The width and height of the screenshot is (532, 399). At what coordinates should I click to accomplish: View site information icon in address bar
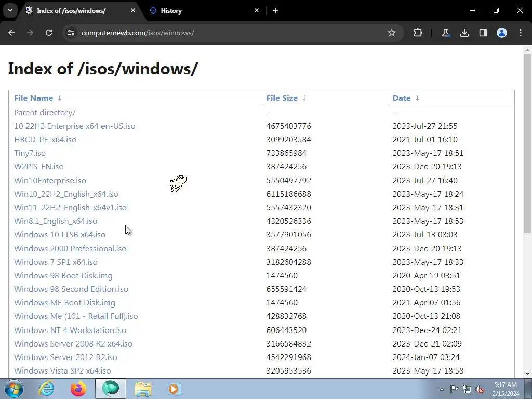click(71, 33)
